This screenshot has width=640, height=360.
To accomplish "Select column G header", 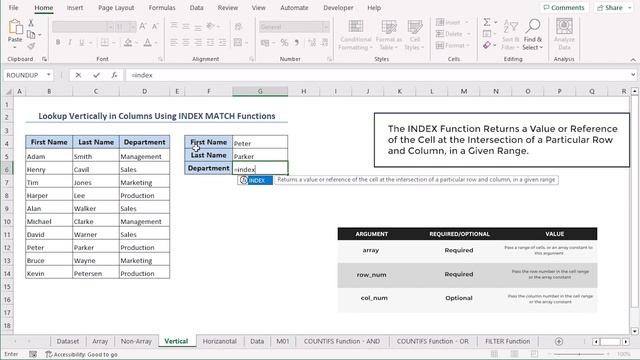I will [x=260, y=91].
